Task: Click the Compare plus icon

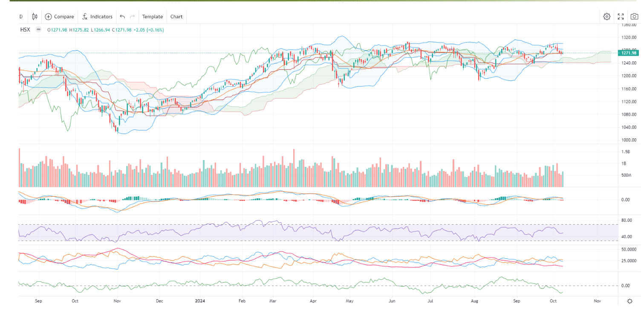Action: click(x=48, y=17)
